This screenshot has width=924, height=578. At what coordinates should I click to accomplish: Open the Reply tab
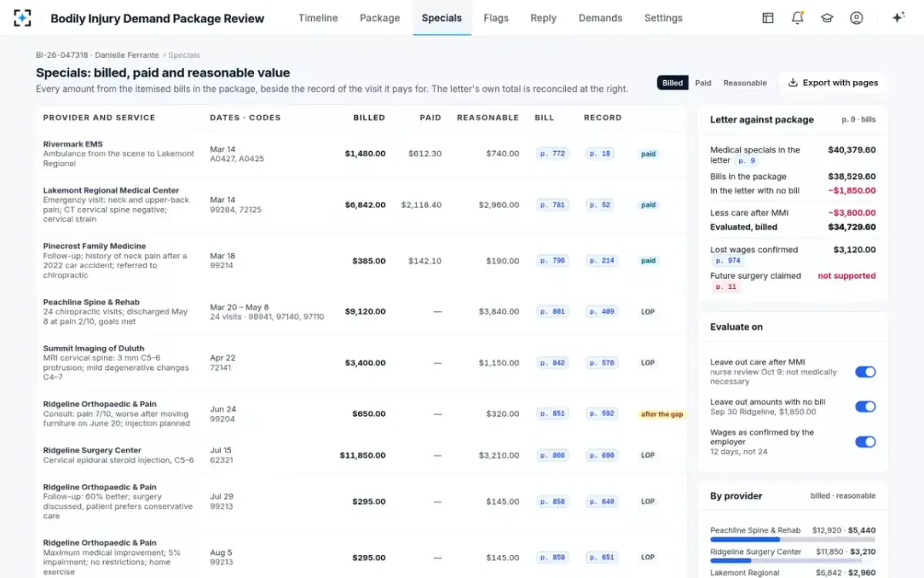[543, 18]
